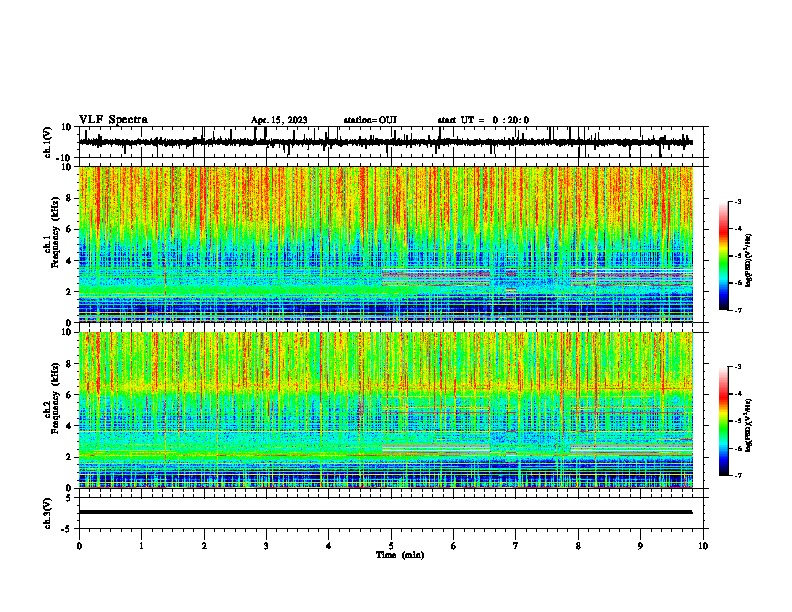Click the "-3" label on ch.1 color bar
The height and width of the screenshot is (612, 792).
click(737, 202)
